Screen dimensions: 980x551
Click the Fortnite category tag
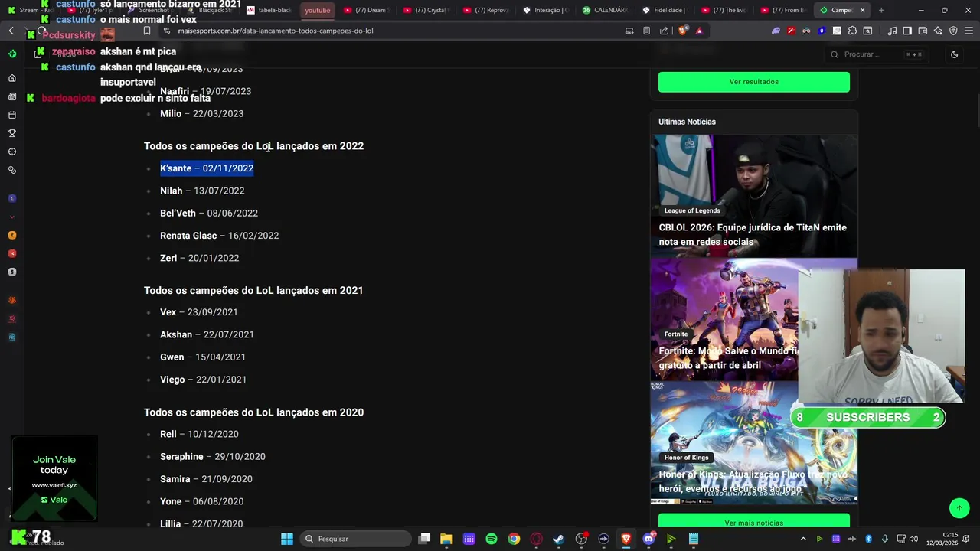[x=676, y=334]
